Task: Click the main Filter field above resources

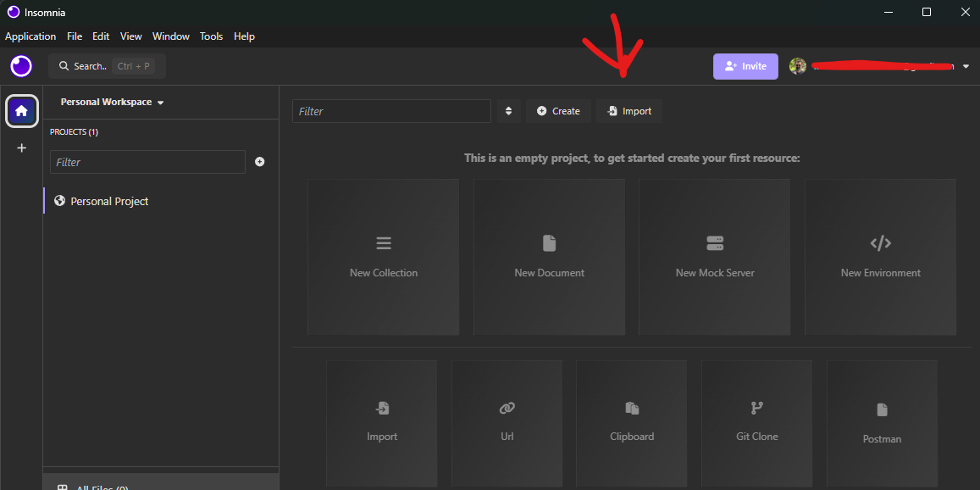Action: point(391,111)
